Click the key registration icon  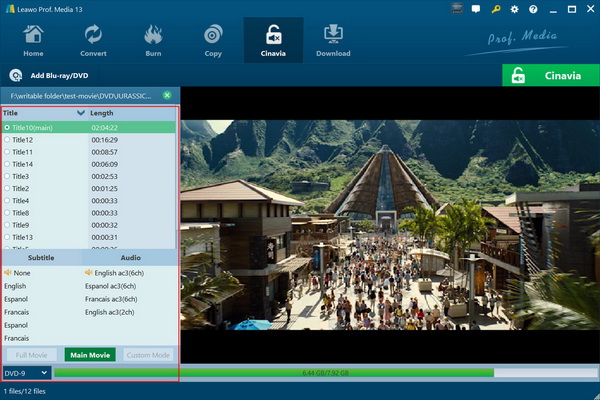[x=496, y=9]
